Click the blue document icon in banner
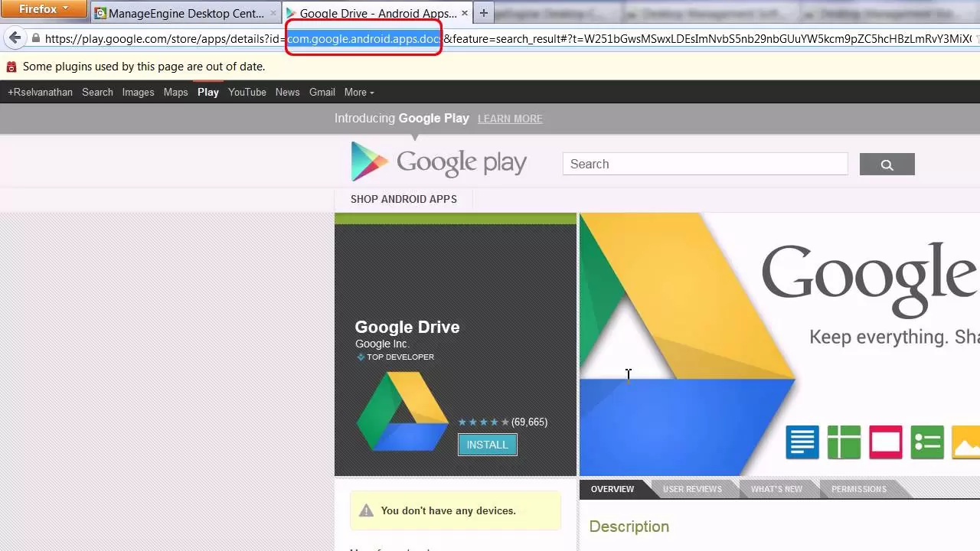 click(802, 443)
